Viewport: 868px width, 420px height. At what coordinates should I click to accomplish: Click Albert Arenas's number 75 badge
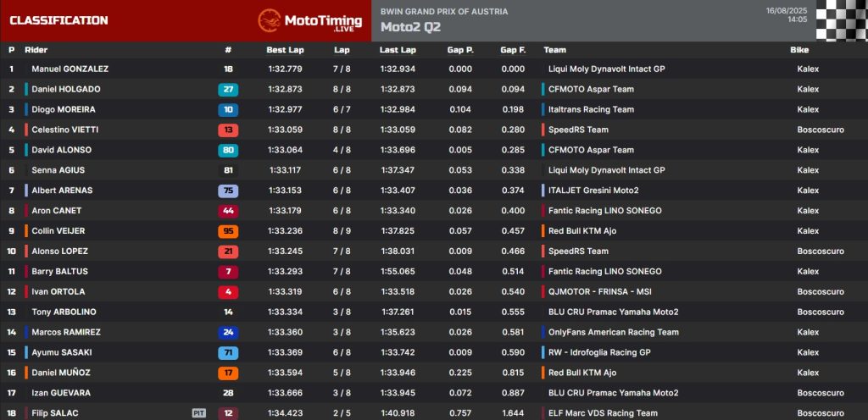228,191
